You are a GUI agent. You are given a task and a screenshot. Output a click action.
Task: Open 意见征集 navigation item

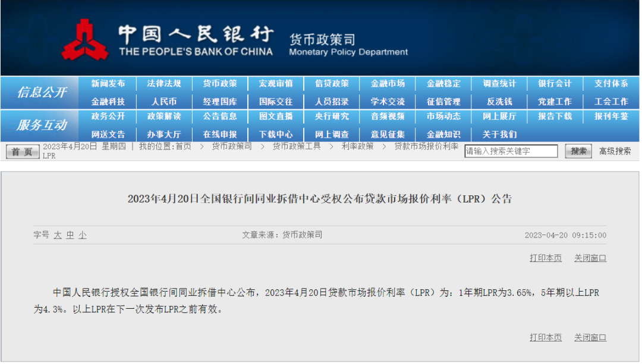pyautogui.click(x=388, y=134)
